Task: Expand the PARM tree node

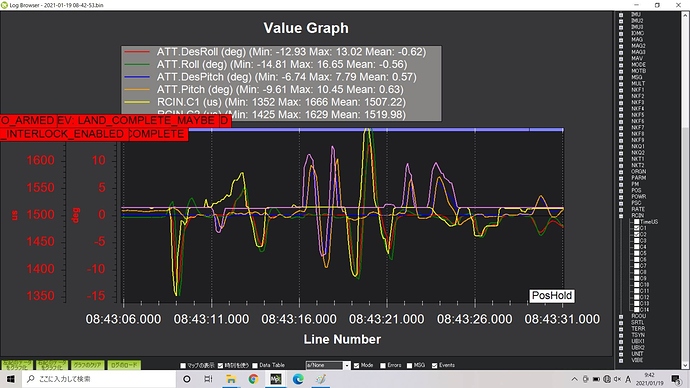Action: [621, 178]
